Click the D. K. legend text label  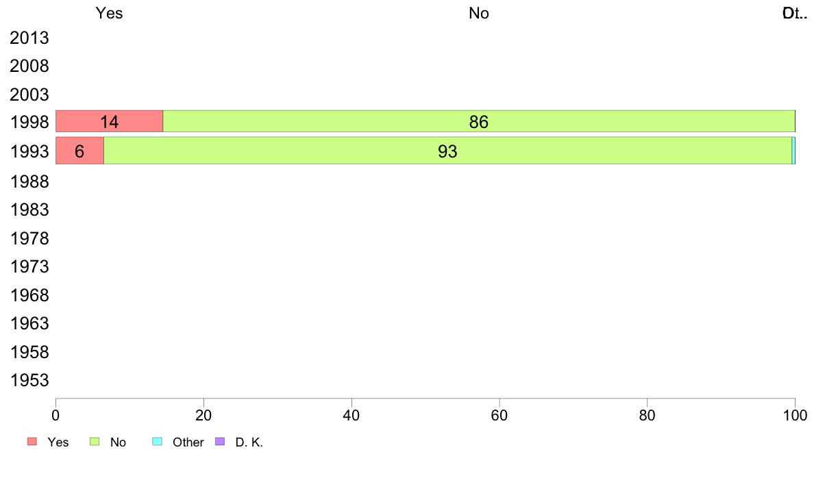[249, 442]
